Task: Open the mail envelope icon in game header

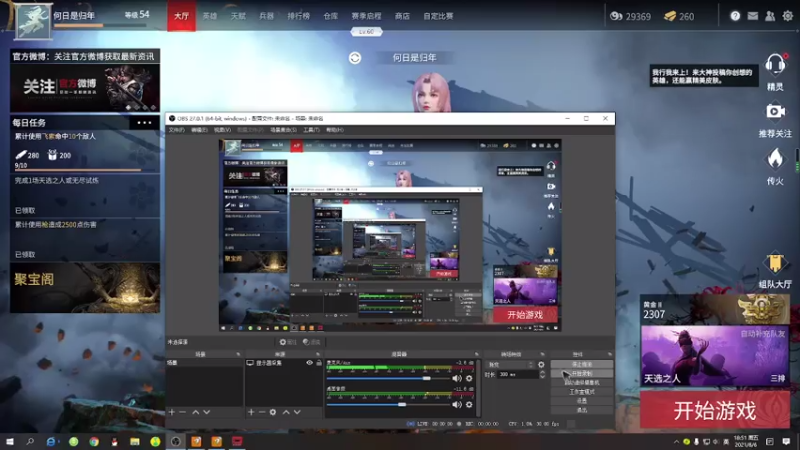Action: coord(753,16)
